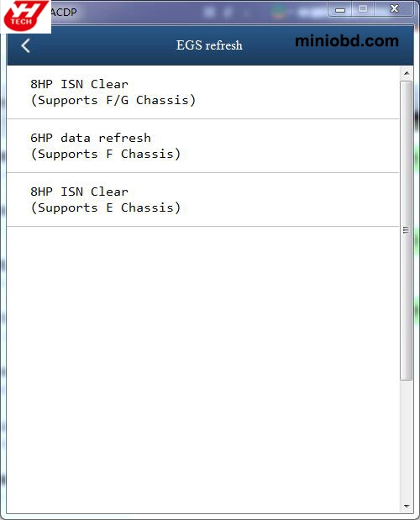Image resolution: width=420 pixels, height=520 pixels.
Task: Click the miniobd.com watermark text
Action: click(347, 41)
